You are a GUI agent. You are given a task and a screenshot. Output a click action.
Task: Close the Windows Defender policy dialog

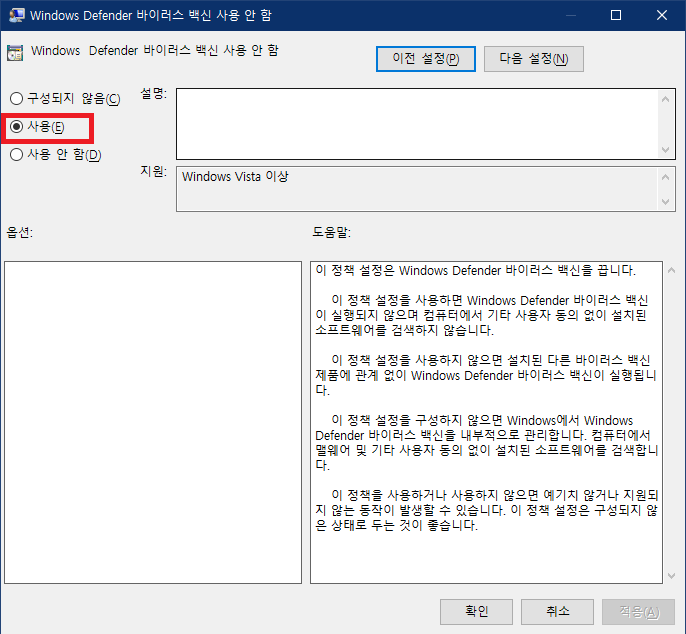coord(662,15)
